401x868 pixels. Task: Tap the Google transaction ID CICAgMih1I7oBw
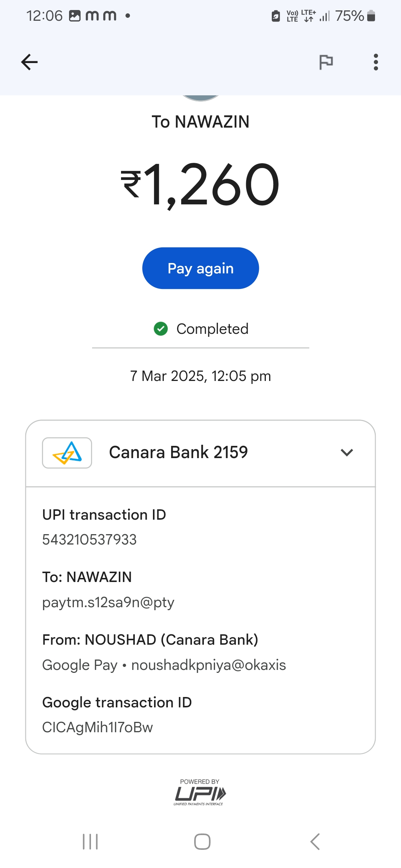pyautogui.click(x=98, y=727)
